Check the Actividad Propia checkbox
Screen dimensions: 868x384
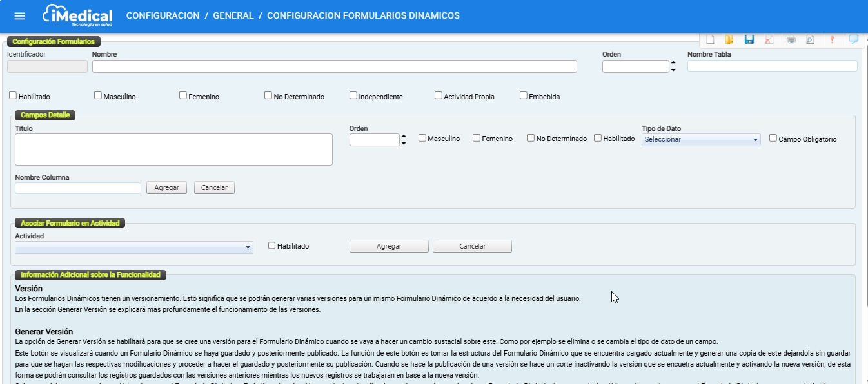(x=439, y=96)
